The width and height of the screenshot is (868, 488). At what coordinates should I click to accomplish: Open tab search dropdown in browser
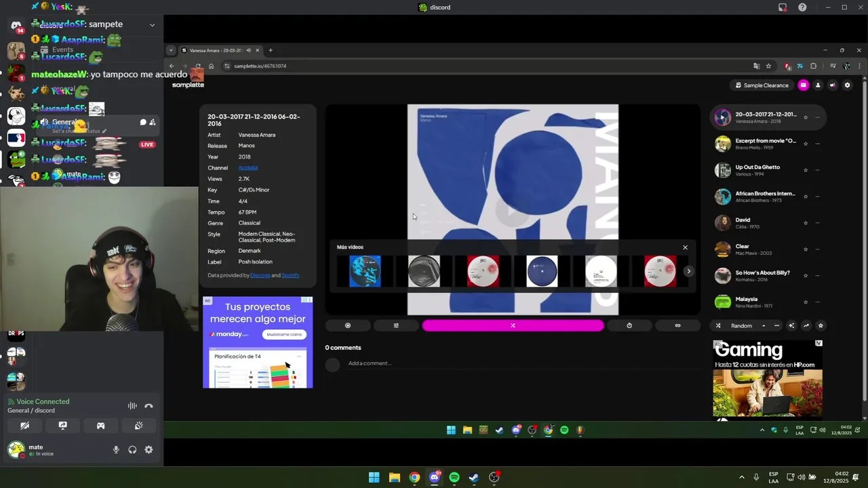tap(171, 50)
